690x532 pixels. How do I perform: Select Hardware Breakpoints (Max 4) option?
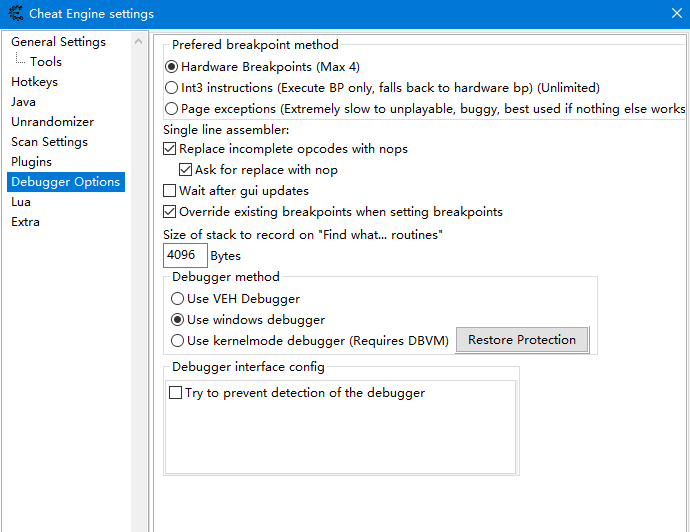pos(172,67)
